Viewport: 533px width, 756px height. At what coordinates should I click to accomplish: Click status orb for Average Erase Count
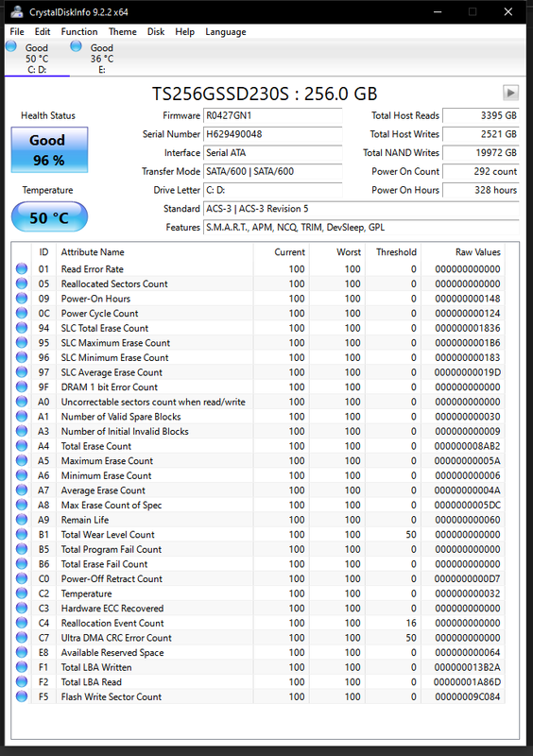22,490
